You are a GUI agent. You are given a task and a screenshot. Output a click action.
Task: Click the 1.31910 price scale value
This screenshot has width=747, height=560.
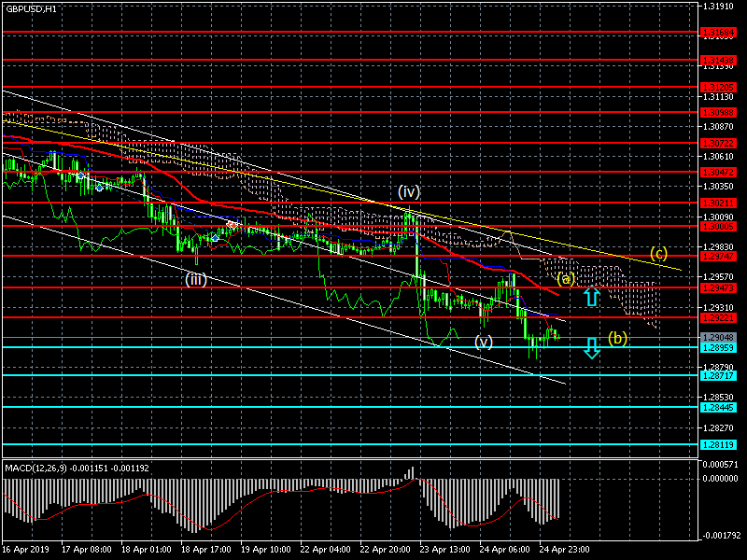[718, 7]
